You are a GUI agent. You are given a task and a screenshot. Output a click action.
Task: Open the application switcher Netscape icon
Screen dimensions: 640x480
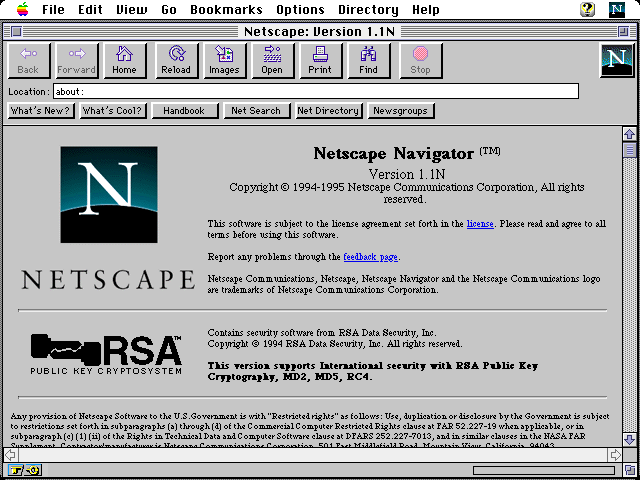617,9
